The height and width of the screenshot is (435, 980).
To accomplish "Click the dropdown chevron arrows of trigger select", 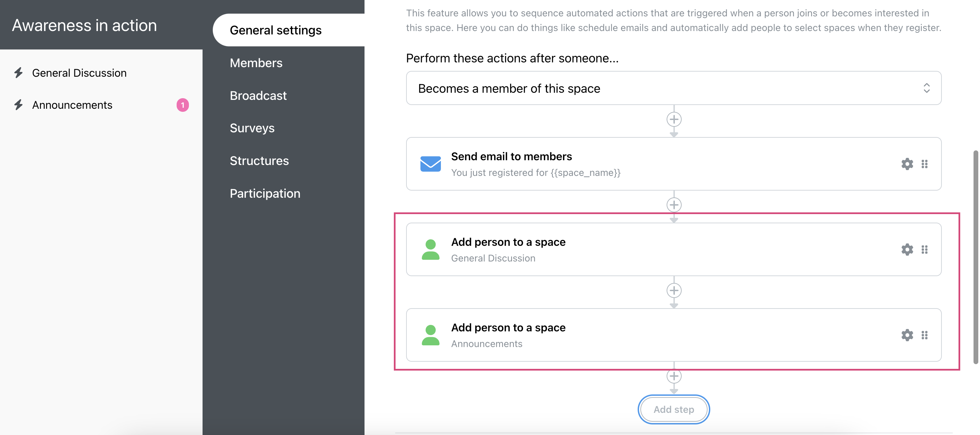I will (x=926, y=88).
